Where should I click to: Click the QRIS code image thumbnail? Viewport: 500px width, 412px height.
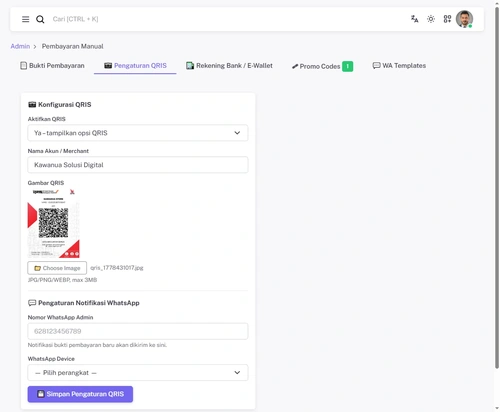(53, 223)
